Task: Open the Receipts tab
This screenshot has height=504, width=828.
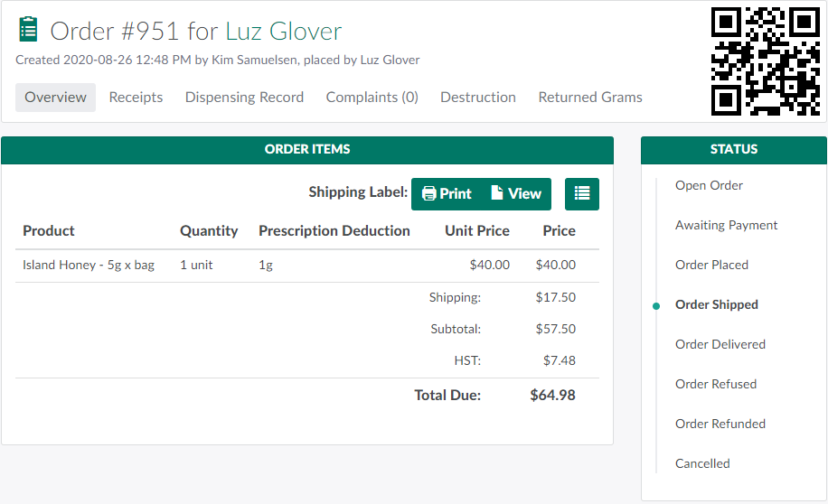Action: [136, 98]
